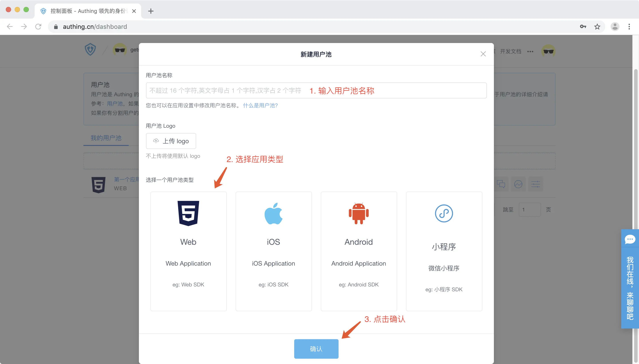Open the Chrome profile avatar icon
The height and width of the screenshot is (364, 639).
(615, 27)
